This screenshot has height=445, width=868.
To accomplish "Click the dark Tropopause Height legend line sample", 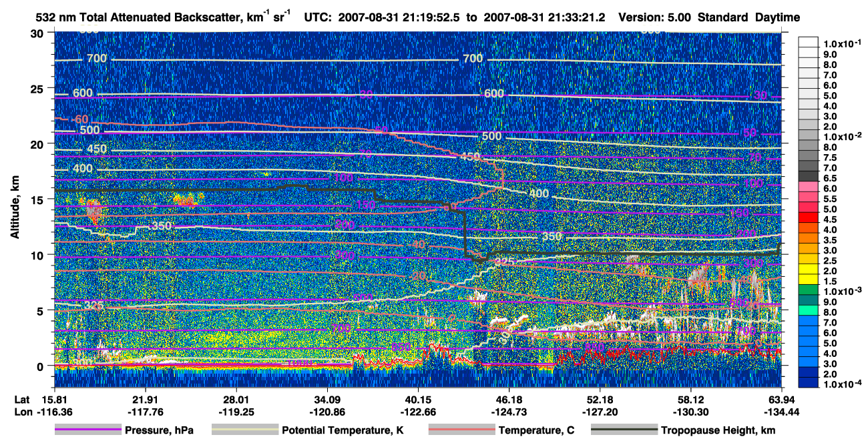I will (624, 430).
